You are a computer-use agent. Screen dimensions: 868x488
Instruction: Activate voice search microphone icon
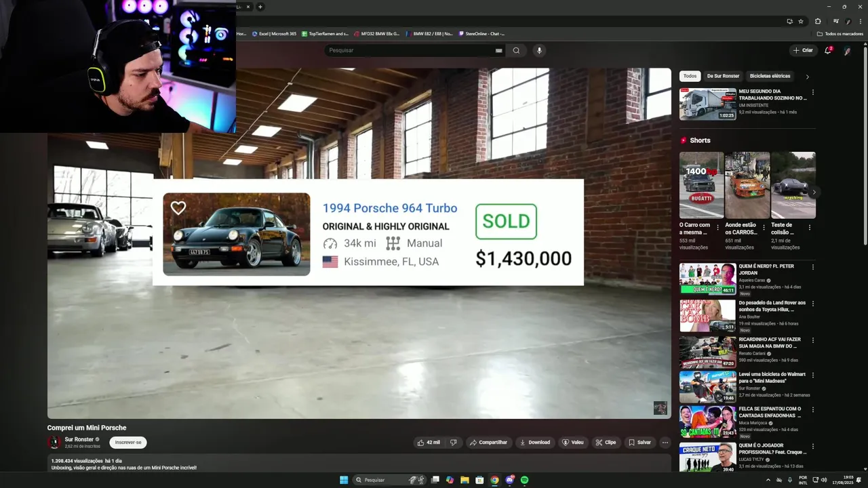click(539, 50)
